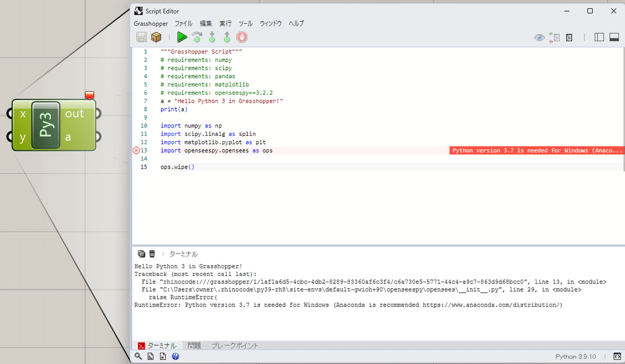Toggle code preview with the eye icon
This screenshot has height=364, width=625.
click(x=540, y=37)
